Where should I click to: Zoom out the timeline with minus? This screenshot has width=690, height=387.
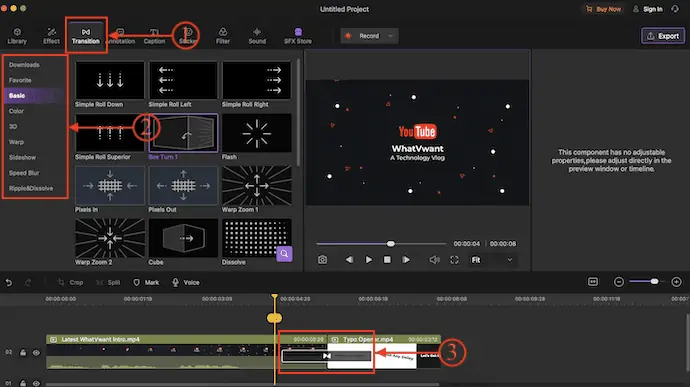point(619,282)
